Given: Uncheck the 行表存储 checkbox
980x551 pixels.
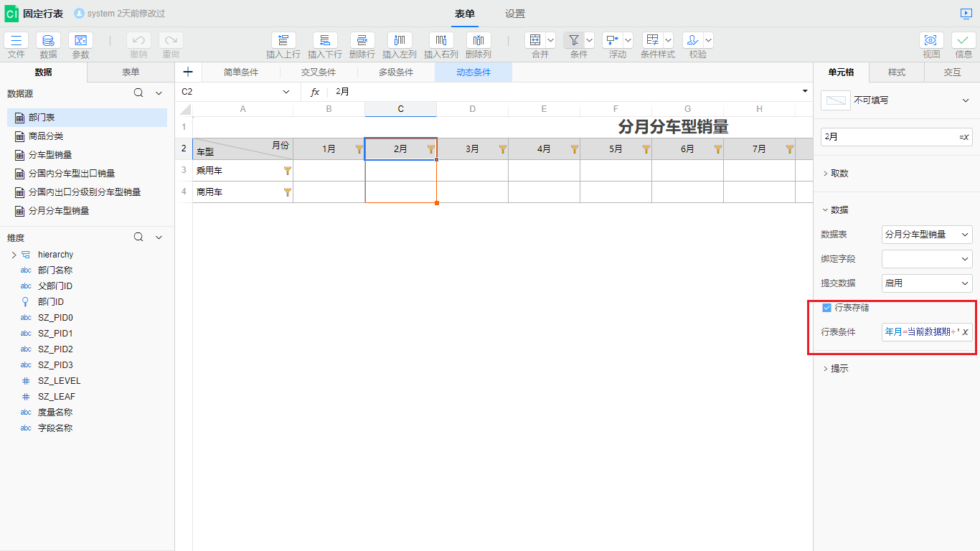Looking at the screenshot, I should coord(826,308).
